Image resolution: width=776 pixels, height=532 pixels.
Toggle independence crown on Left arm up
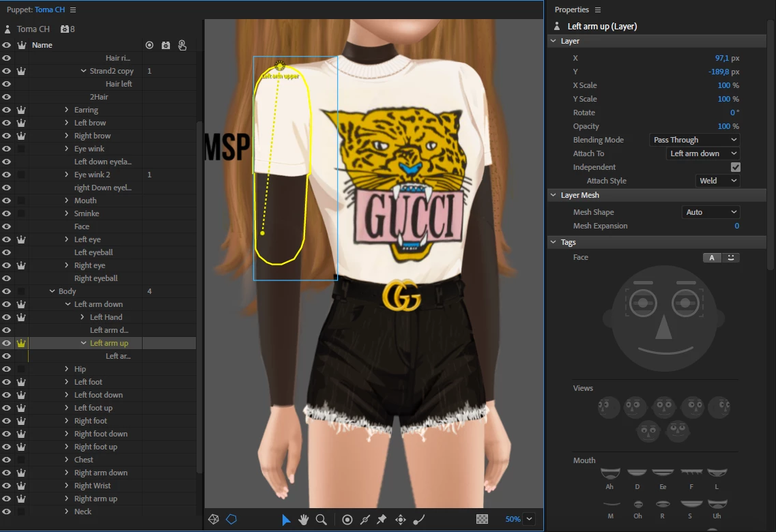[21, 343]
